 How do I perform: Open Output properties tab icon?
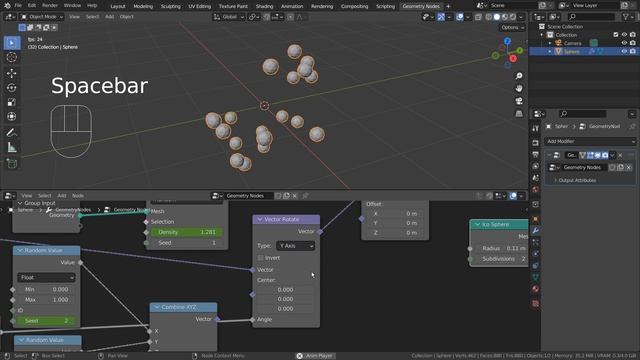coord(536,154)
